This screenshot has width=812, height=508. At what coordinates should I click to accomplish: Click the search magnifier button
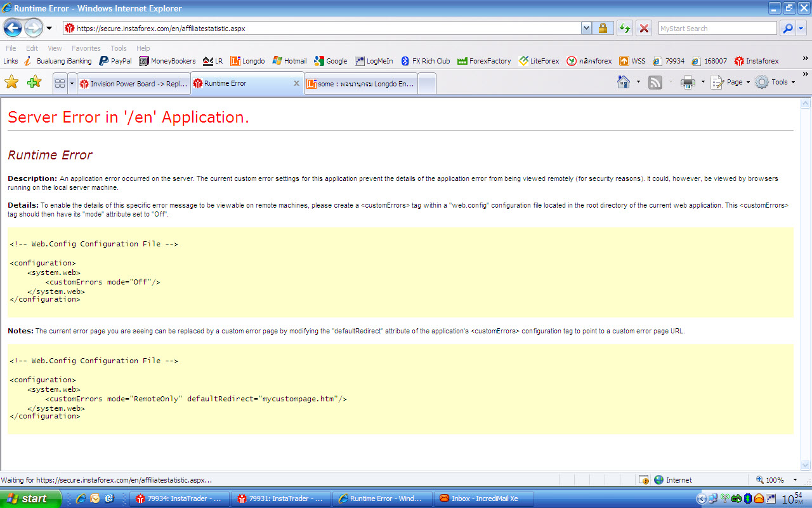pos(787,29)
